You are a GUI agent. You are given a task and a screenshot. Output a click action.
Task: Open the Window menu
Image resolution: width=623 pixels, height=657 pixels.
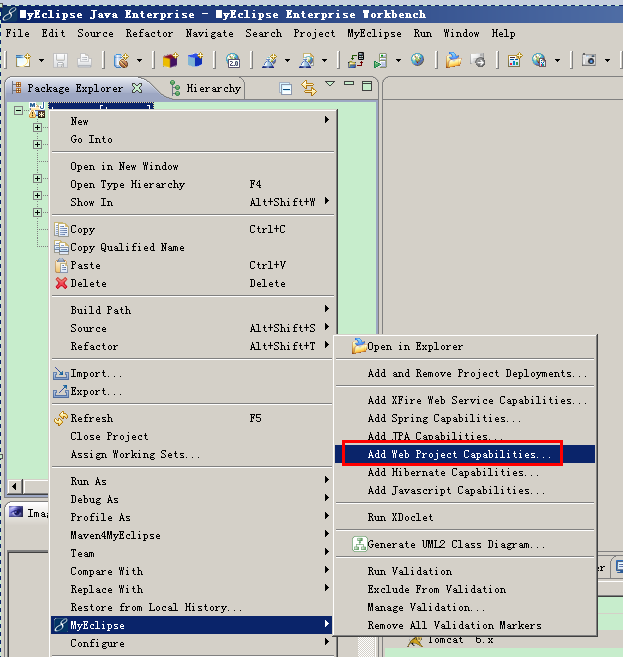[x=461, y=34]
